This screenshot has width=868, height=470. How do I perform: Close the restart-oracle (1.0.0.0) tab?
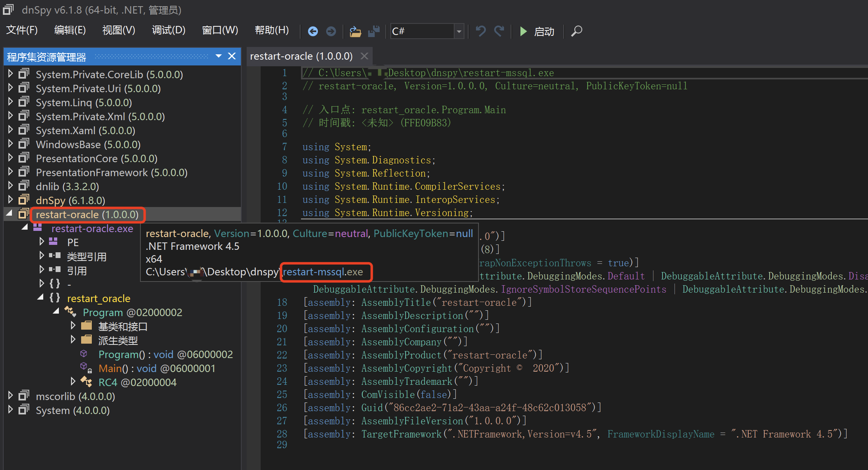[x=364, y=56]
